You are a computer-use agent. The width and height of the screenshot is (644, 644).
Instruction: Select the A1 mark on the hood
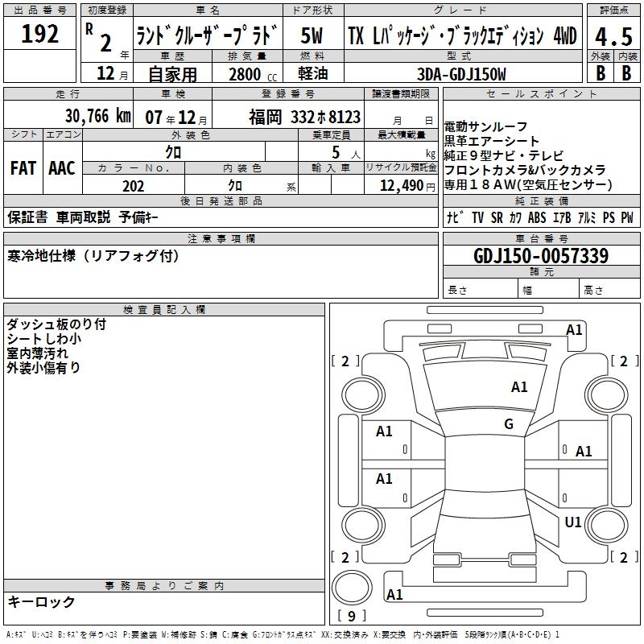519,387
